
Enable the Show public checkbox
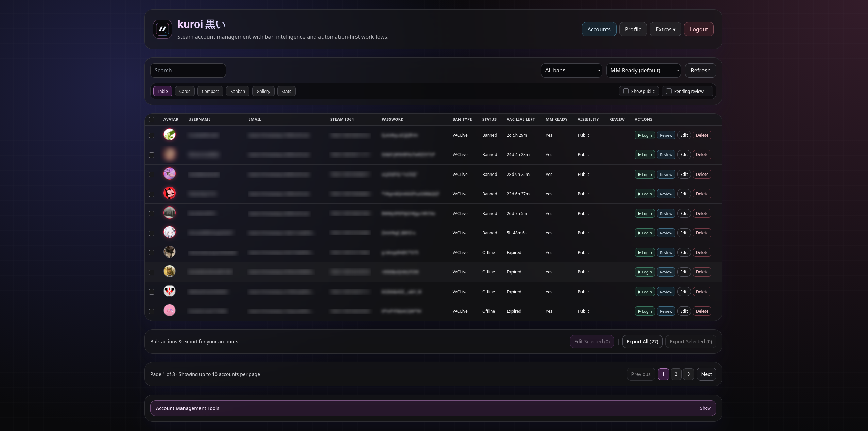point(626,91)
